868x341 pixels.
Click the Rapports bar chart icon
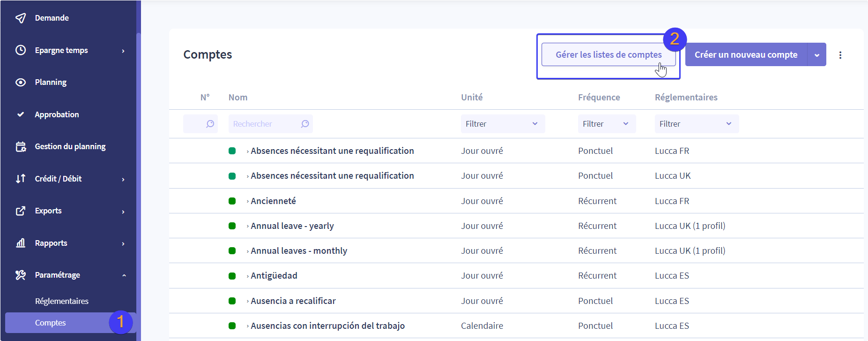pyautogui.click(x=21, y=243)
